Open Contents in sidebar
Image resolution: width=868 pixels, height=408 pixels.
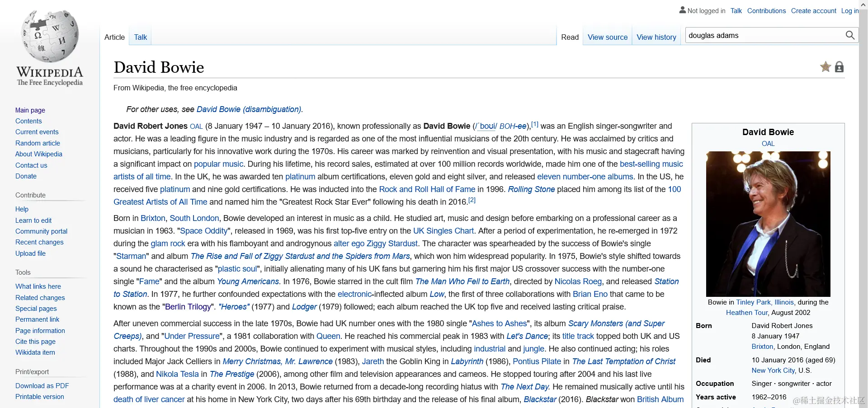click(x=28, y=121)
